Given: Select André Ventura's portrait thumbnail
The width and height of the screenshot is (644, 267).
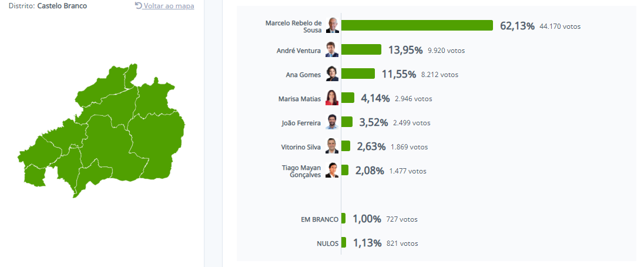Looking at the screenshot, I should tap(332, 51).
